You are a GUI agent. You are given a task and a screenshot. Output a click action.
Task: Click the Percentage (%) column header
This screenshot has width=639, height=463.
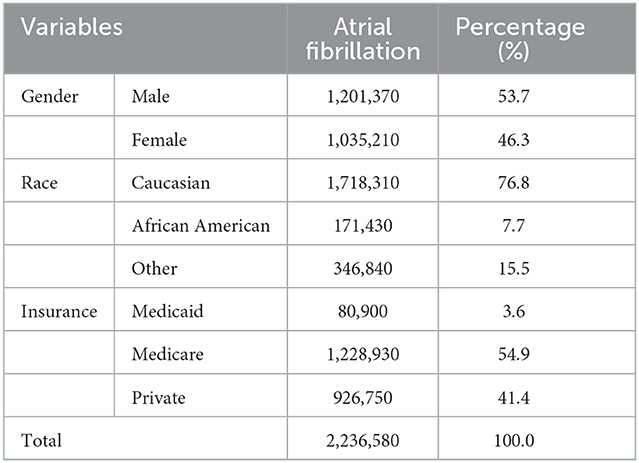519,40
